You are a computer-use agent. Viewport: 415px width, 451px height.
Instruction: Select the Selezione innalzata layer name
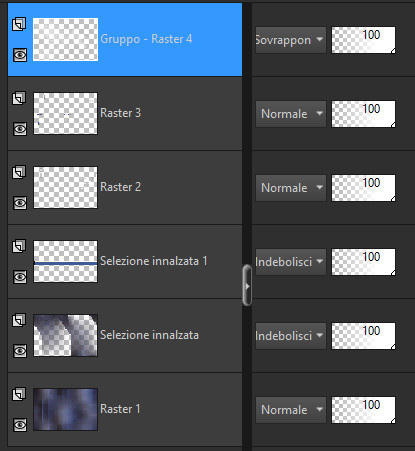pyautogui.click(x=149, y=335)
